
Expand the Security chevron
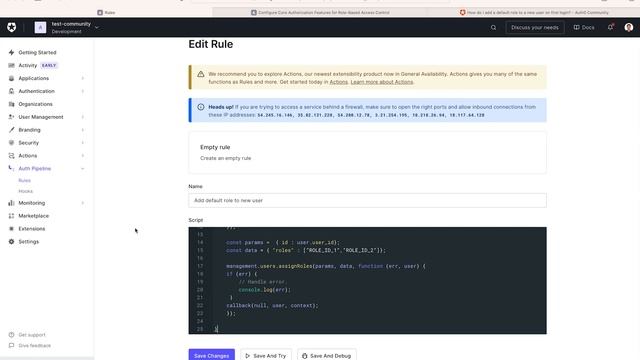(82, 142)
